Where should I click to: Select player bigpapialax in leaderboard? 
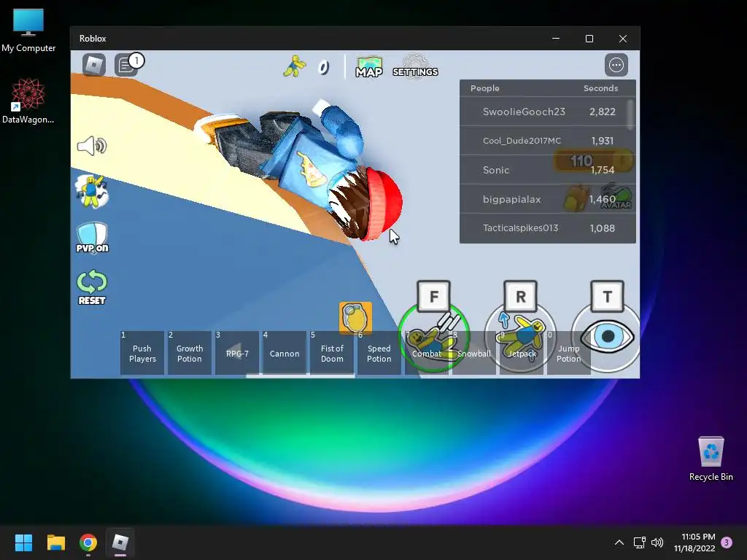coord(547,199)
